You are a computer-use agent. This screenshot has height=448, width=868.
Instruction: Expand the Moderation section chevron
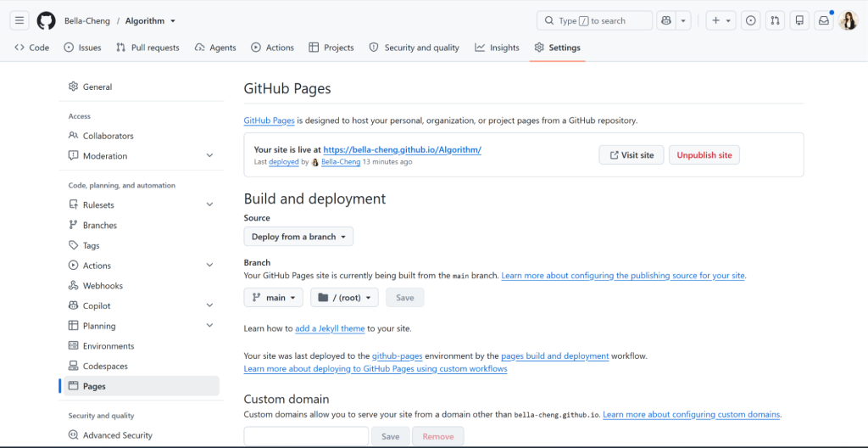pyautogui.click(x=210, y=156)
